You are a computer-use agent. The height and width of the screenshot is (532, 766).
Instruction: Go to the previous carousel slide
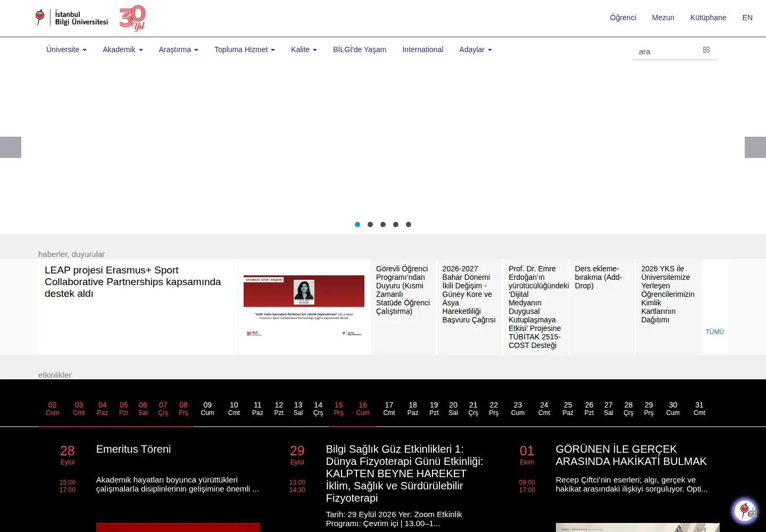click(x=11, y=147)
